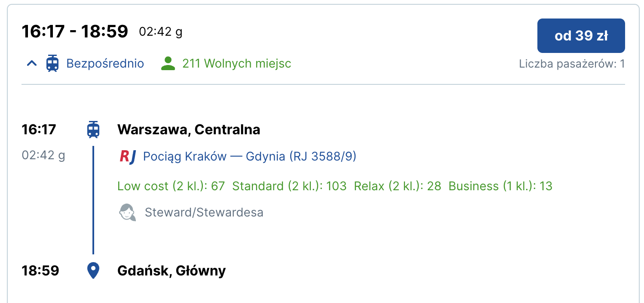644x303 pixels.
Task: Click the RJ carrier logo
Action: [x=127, y=157]
